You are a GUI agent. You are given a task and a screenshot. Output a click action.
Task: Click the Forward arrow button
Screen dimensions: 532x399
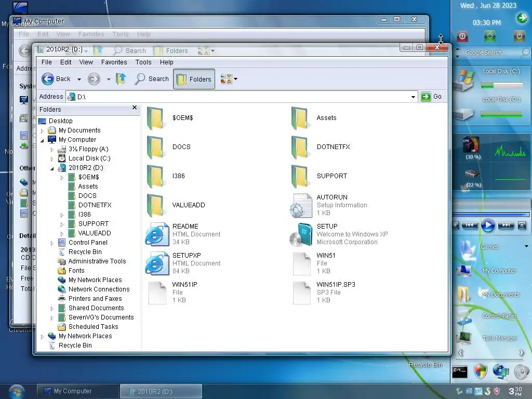[x=94, y=79]
